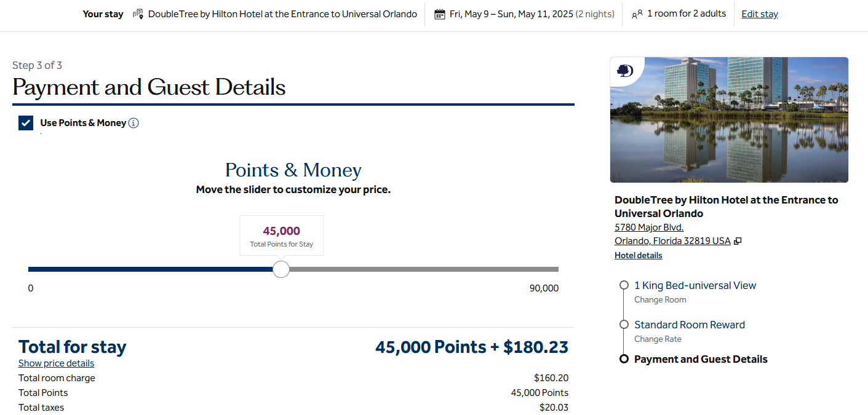The image size is (868, 415).
Task: Select the Change Room link
Action: [660, 300]
